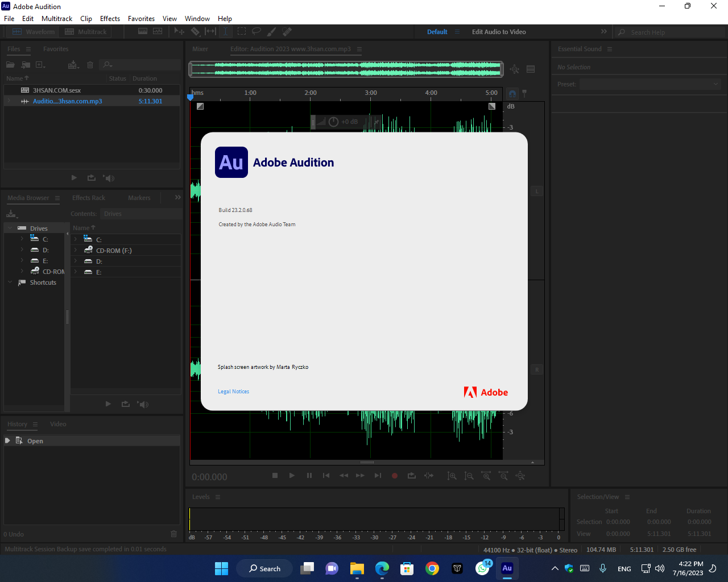Collapse the Drives tree node
Screen dimensions: 728x582
[x=10, y=228]
